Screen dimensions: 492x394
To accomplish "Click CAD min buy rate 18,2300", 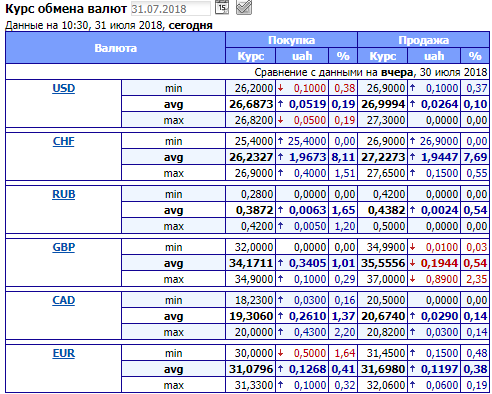I will (x=254, y=300).
